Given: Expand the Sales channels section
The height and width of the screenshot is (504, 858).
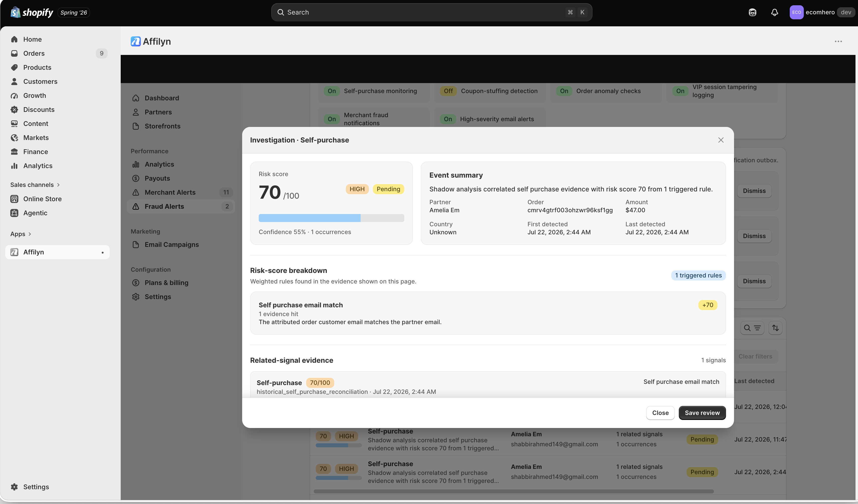Looking at the screenshot, I should coord(35,185).
